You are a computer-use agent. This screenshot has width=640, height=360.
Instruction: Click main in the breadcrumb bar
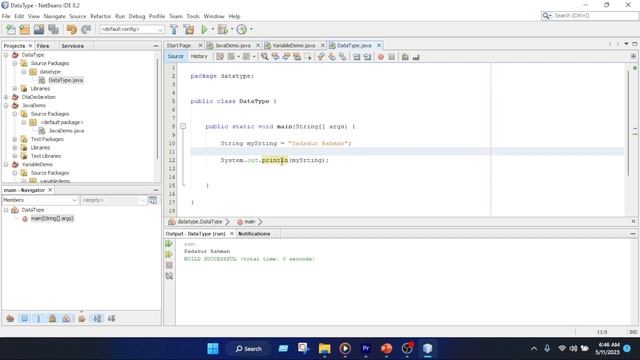click(x=249, y=222)
